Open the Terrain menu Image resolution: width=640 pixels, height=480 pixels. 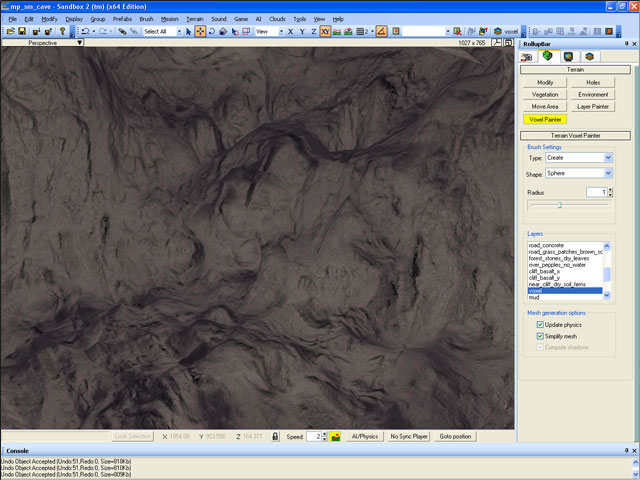(x=195, y=19)
